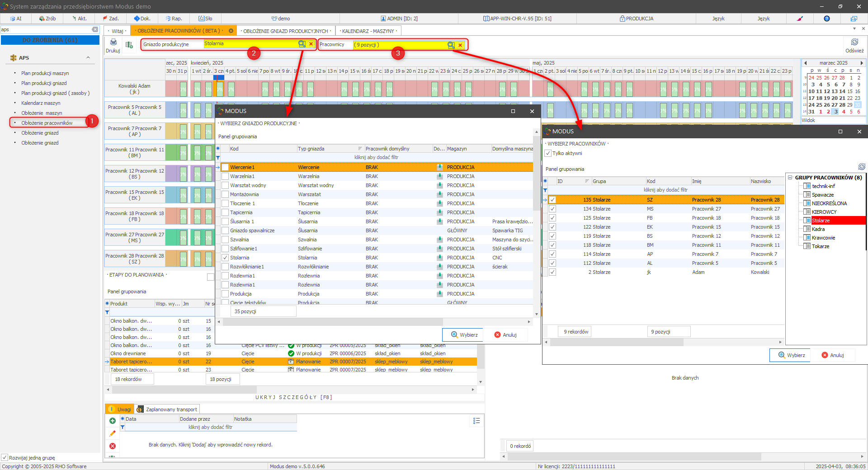Refresh the employee groups list icon

coord(862,167)
